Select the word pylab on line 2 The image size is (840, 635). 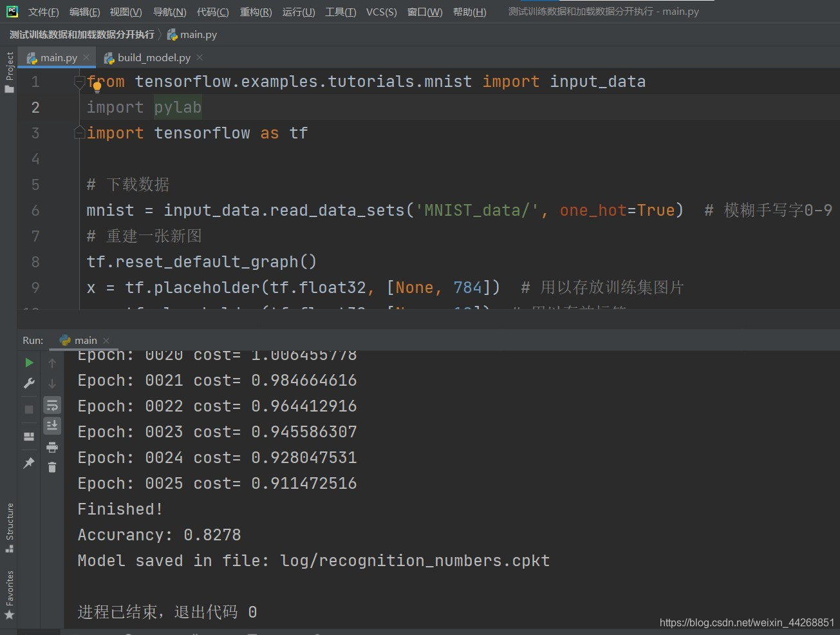178,107
